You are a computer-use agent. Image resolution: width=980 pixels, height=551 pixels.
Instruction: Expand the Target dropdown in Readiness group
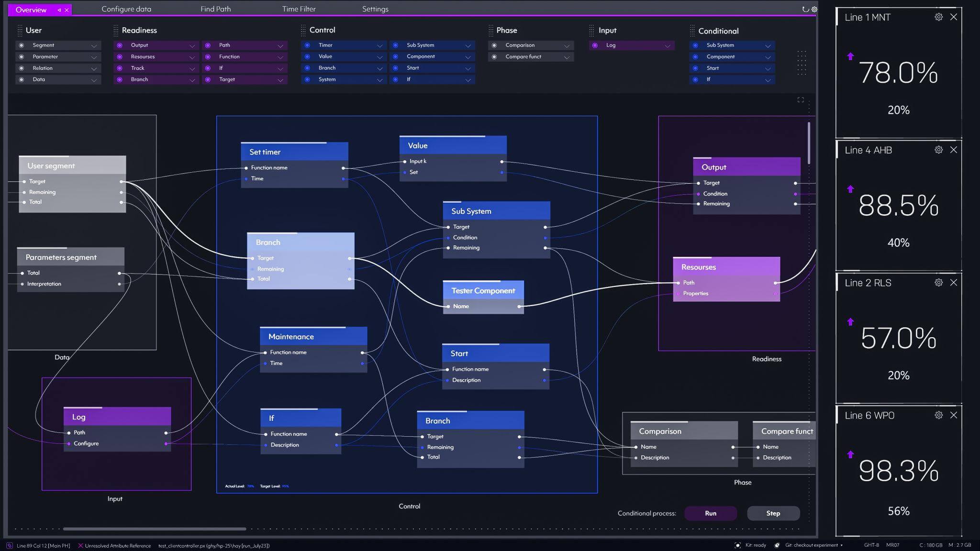click(x=280, y=80)
